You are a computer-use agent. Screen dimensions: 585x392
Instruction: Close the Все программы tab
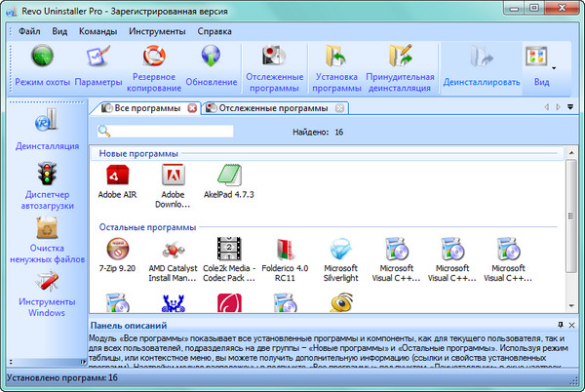click(x=192, y=107)
